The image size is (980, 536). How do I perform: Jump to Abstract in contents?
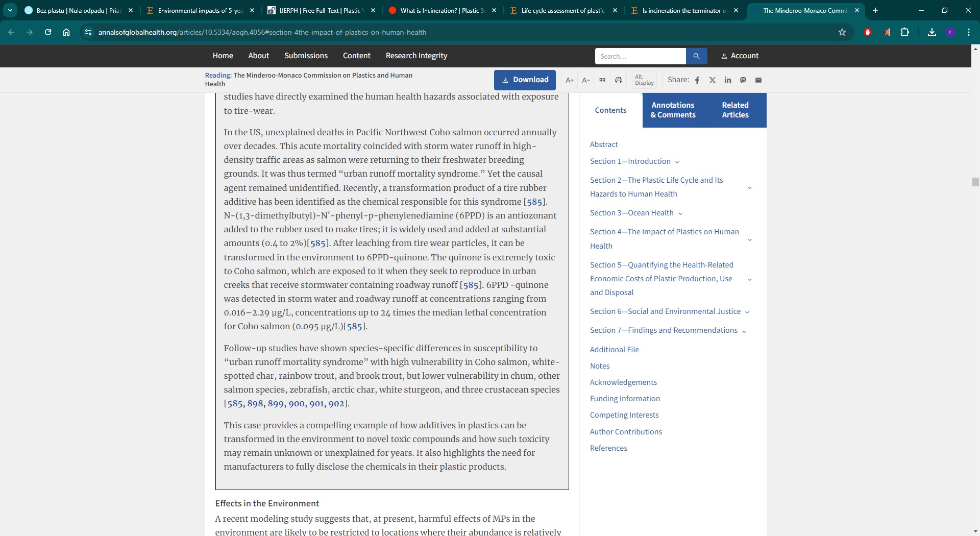(604, 144)
